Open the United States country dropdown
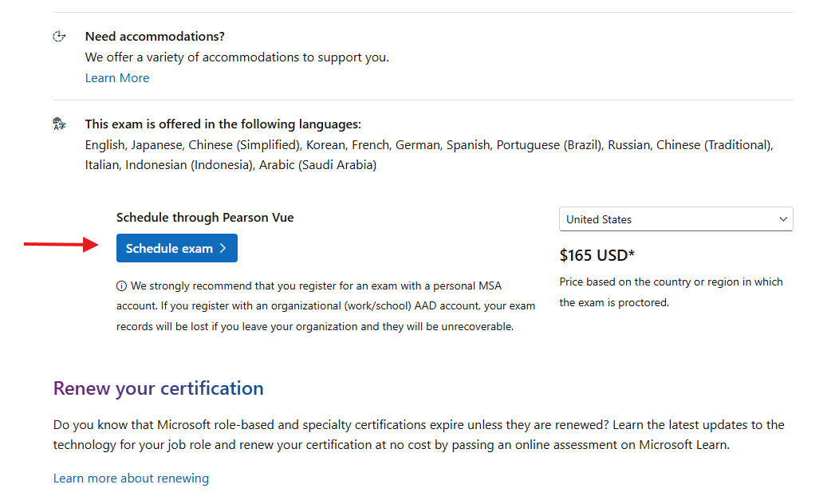The height and width of the screenshot is (504, 835). (x=675, y=219)
